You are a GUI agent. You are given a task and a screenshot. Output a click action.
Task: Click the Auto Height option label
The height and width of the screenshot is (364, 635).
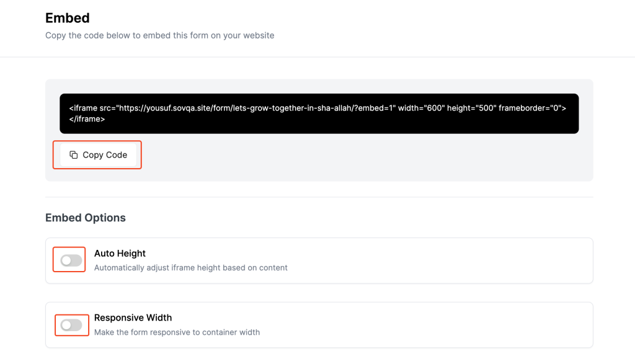tap(120, 254)
